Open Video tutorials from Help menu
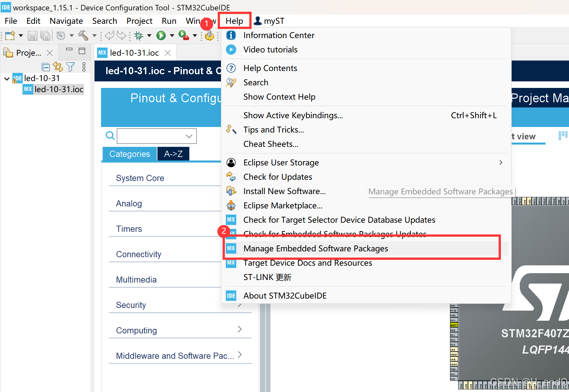Viewport: 569px width, 392px height. tap(366, 49)
